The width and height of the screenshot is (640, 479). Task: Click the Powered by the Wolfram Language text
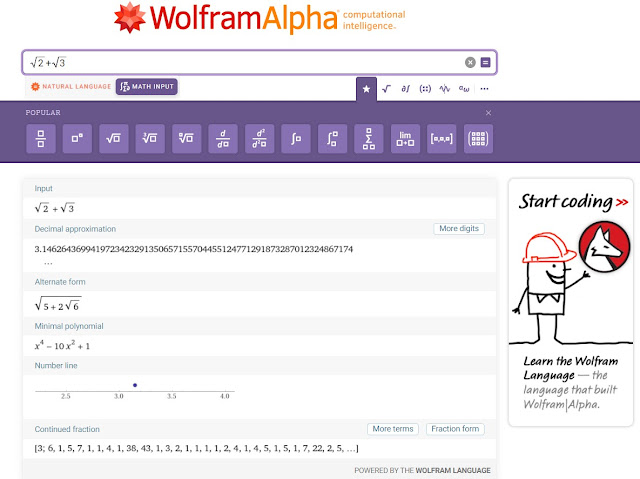coord(422,470)
